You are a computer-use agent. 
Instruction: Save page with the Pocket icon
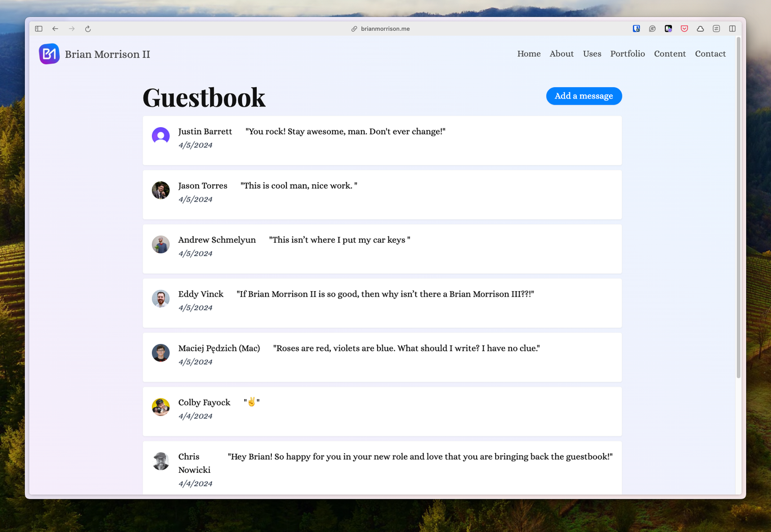tap(684, 29)
